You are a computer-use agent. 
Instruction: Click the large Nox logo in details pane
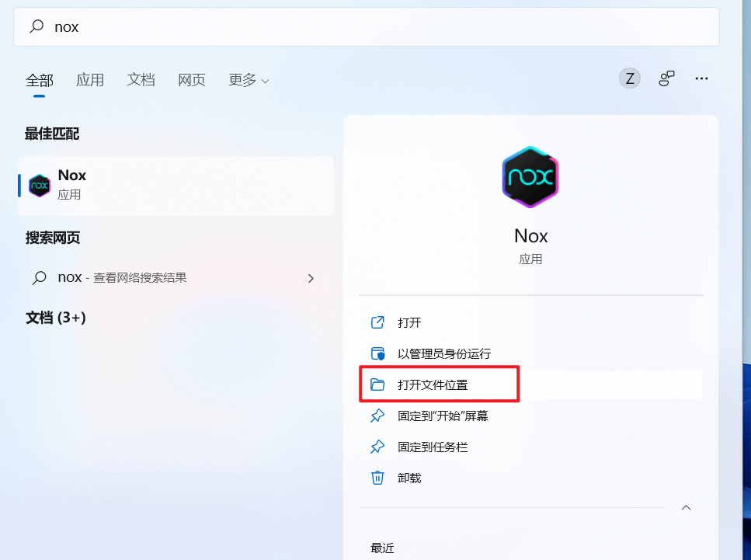pos(530,177)
